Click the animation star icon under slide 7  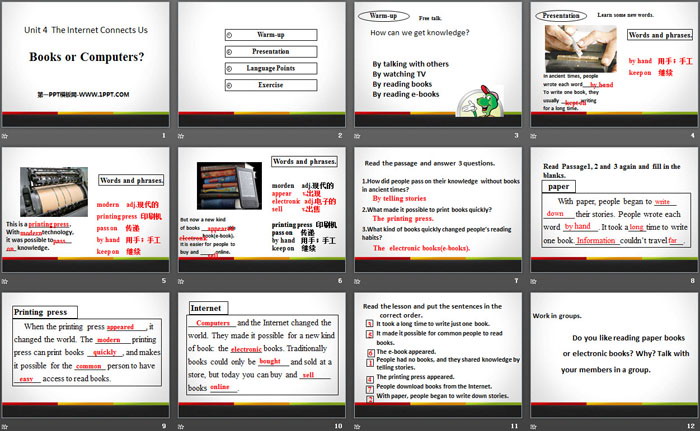pyautogui.click(x=357, y=281)
